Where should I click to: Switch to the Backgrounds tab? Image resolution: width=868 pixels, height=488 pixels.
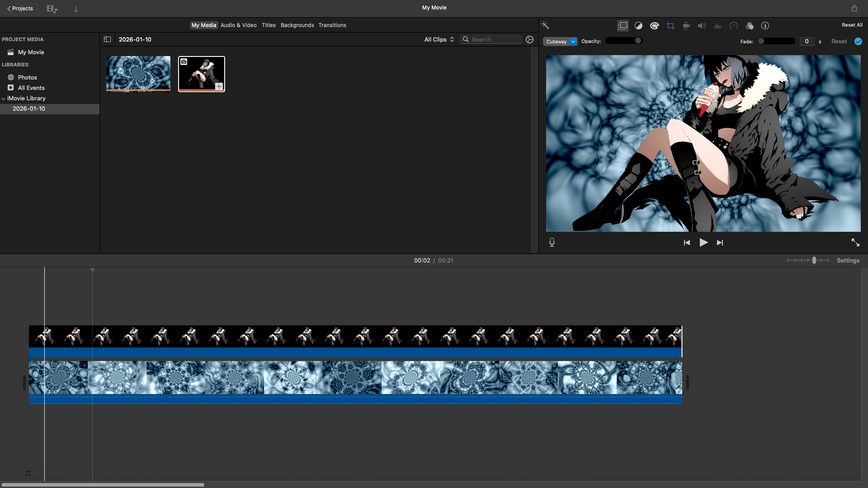[297, 25]
